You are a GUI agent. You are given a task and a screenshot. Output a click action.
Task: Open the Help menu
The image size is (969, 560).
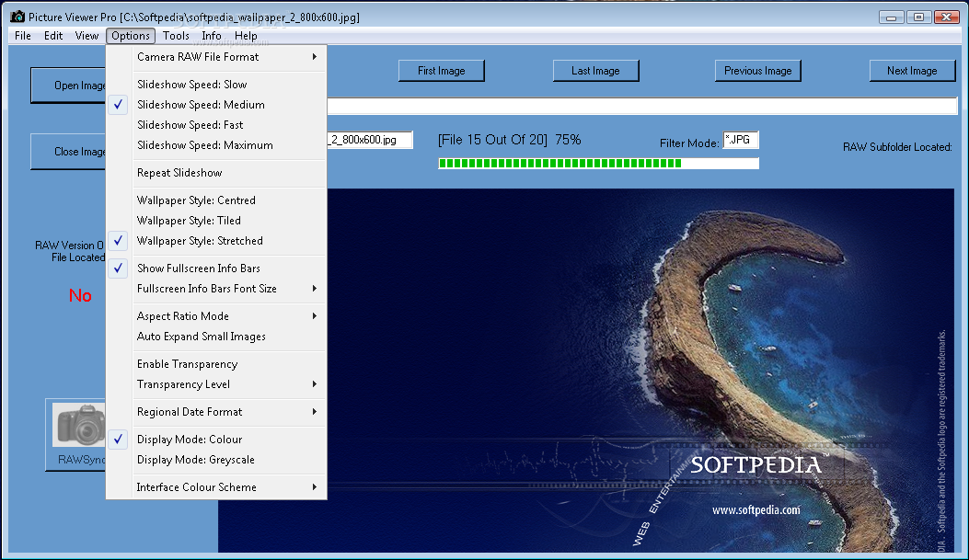(x=246, y=36)
